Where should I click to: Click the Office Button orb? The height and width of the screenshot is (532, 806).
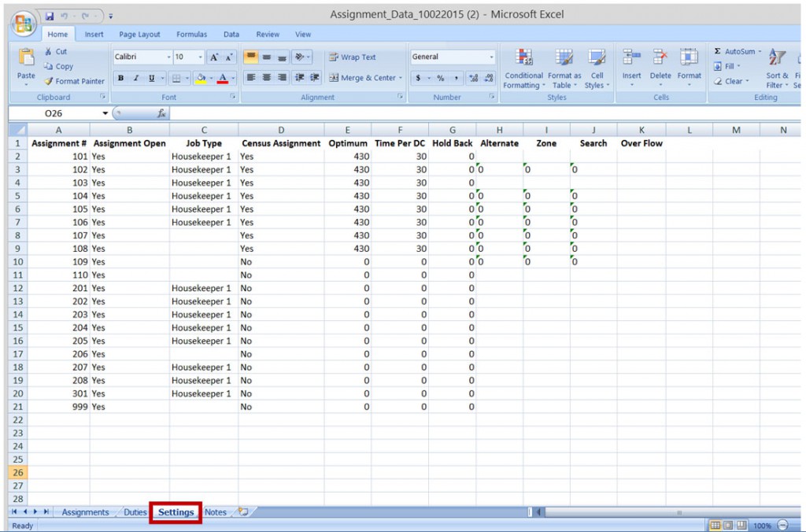(23, 23)
